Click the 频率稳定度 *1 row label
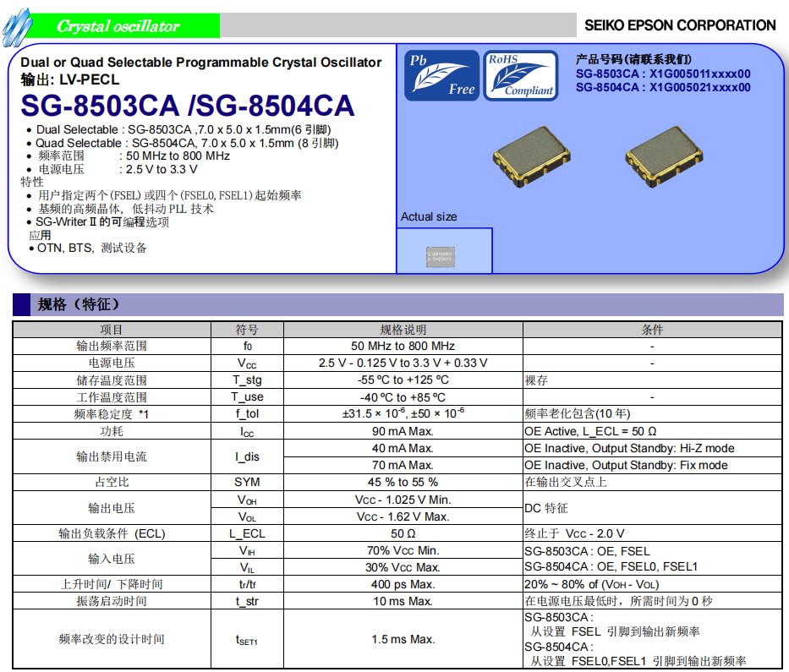 coord(112,414)
